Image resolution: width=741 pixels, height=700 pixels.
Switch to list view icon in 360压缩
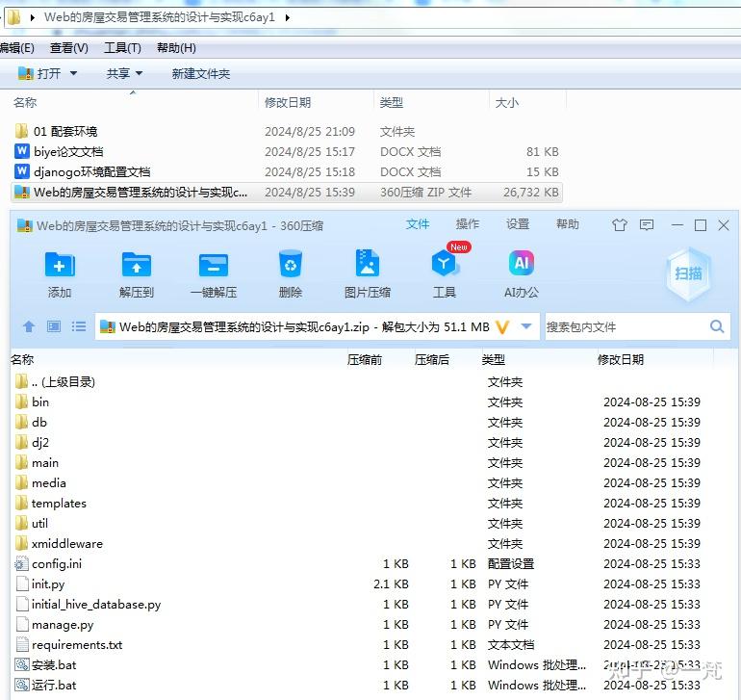[x=79, y=326]
